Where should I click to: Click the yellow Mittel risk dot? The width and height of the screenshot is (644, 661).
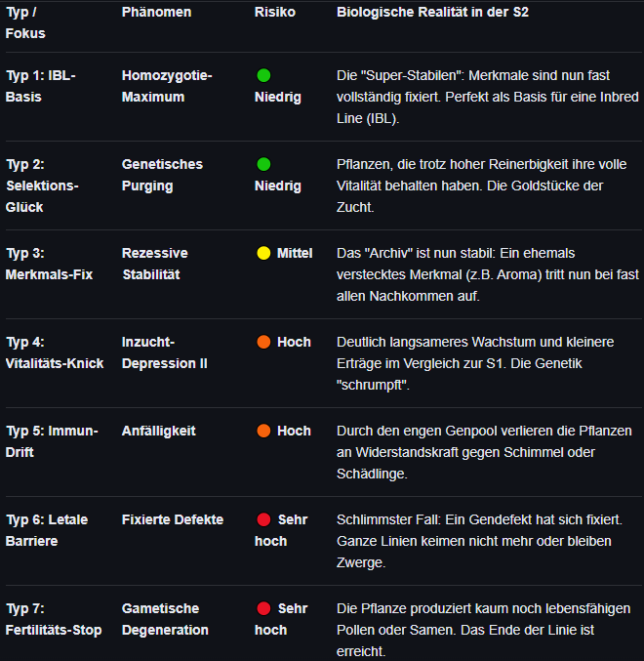[263, 253]
